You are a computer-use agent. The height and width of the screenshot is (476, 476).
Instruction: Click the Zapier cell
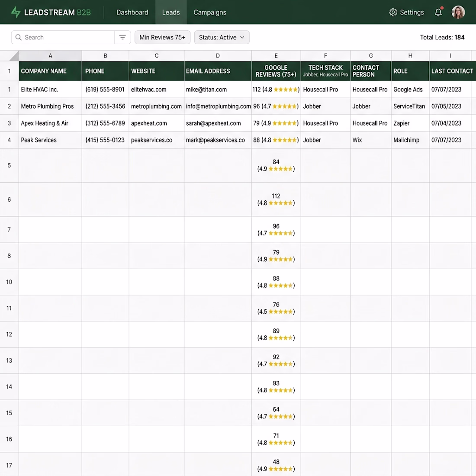pyautogui.click(x=410, y=123)
